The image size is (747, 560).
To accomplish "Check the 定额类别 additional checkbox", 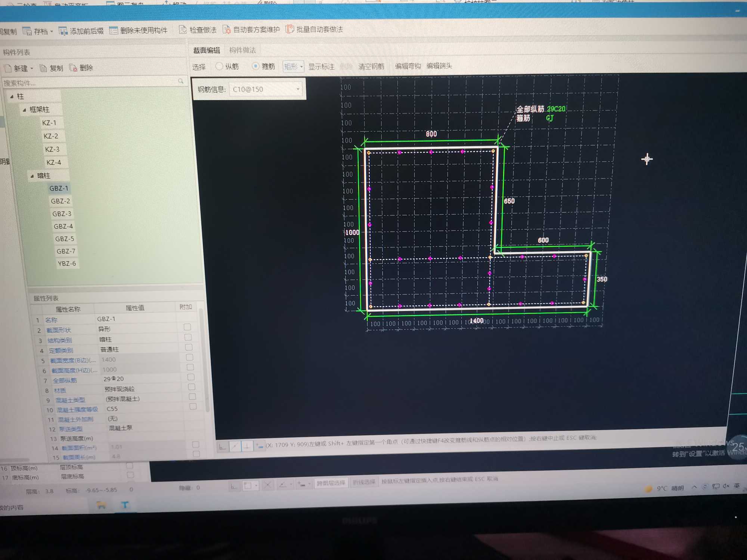I will coord(189,347).
